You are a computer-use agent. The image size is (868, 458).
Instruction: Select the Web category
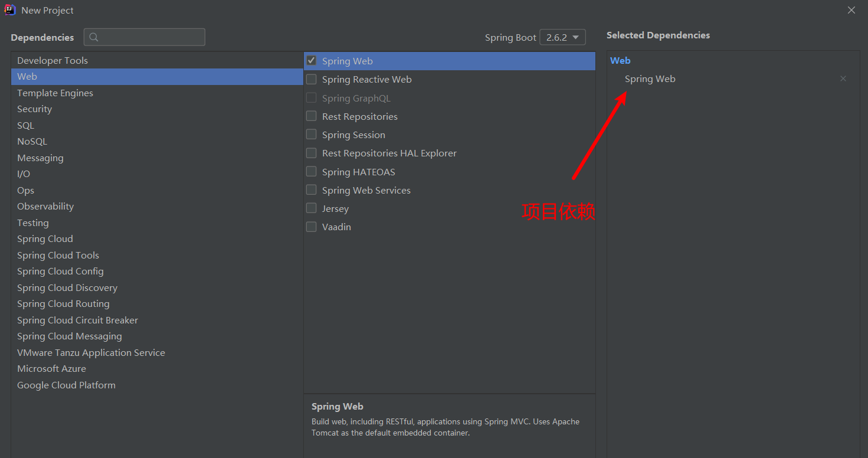(157, 77)
